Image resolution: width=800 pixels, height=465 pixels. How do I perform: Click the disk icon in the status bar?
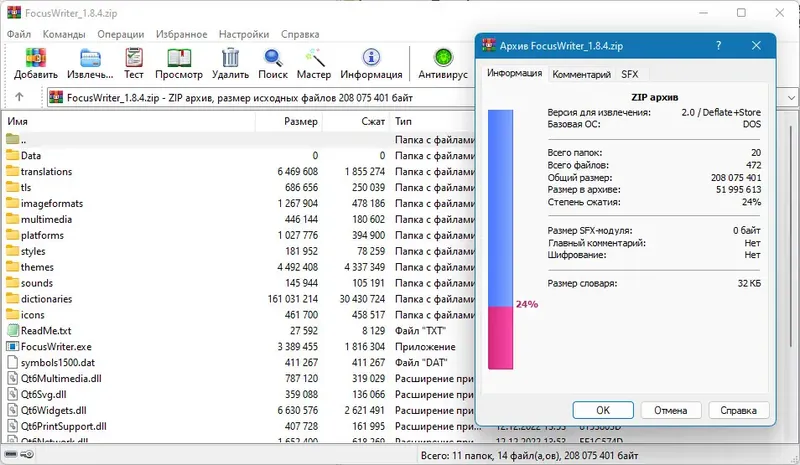11,454
